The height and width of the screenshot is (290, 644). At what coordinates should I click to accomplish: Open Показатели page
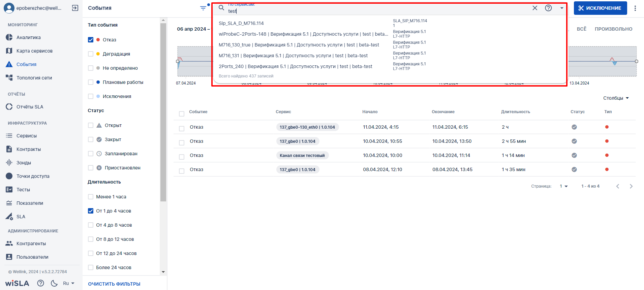click(24, 203)
